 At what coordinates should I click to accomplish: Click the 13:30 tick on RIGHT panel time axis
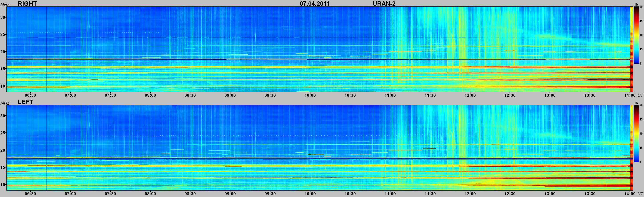point(590,95)
